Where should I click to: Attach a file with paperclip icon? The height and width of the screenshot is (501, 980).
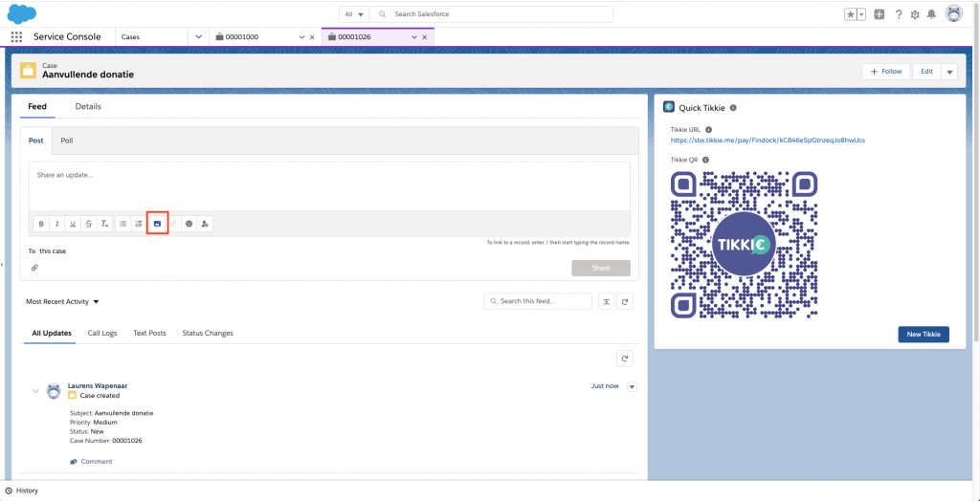point(34,268)
